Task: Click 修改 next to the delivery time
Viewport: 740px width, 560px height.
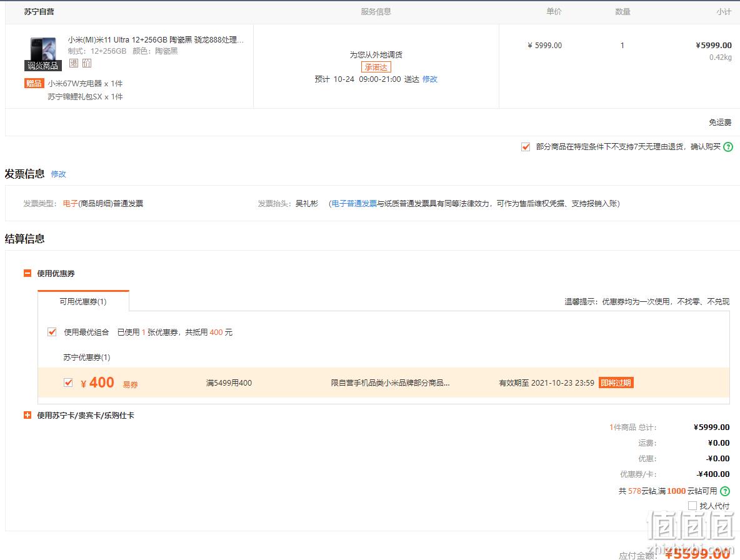Action: [430, 79]
